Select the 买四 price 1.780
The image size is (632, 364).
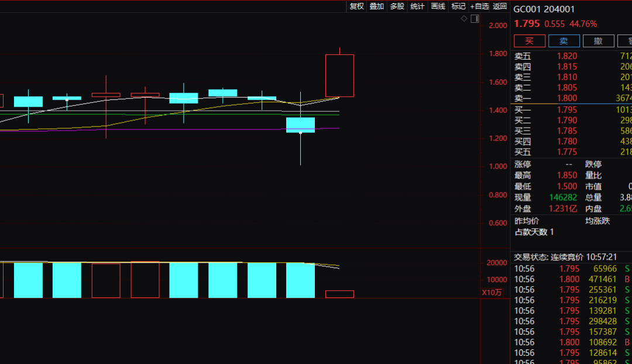point(566,141)
